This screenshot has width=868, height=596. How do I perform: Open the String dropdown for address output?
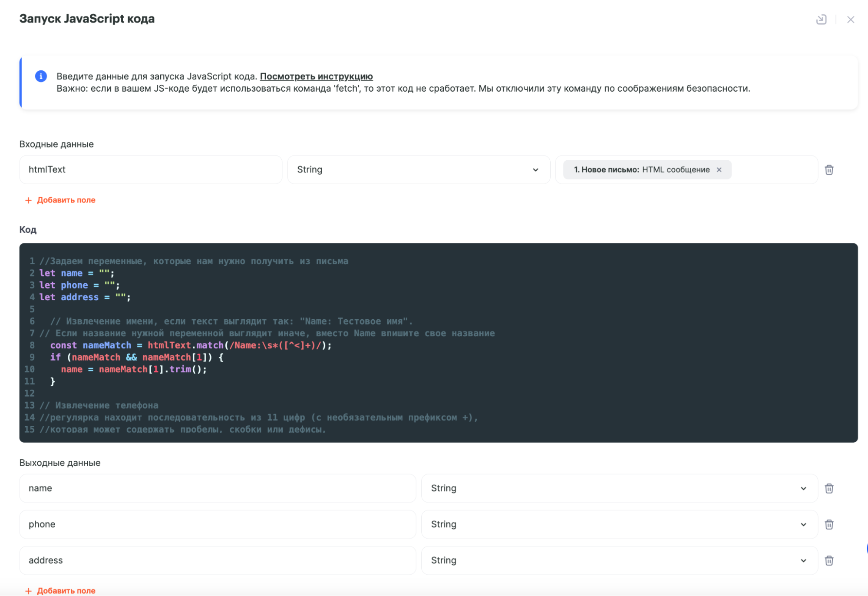coord(620,560)
